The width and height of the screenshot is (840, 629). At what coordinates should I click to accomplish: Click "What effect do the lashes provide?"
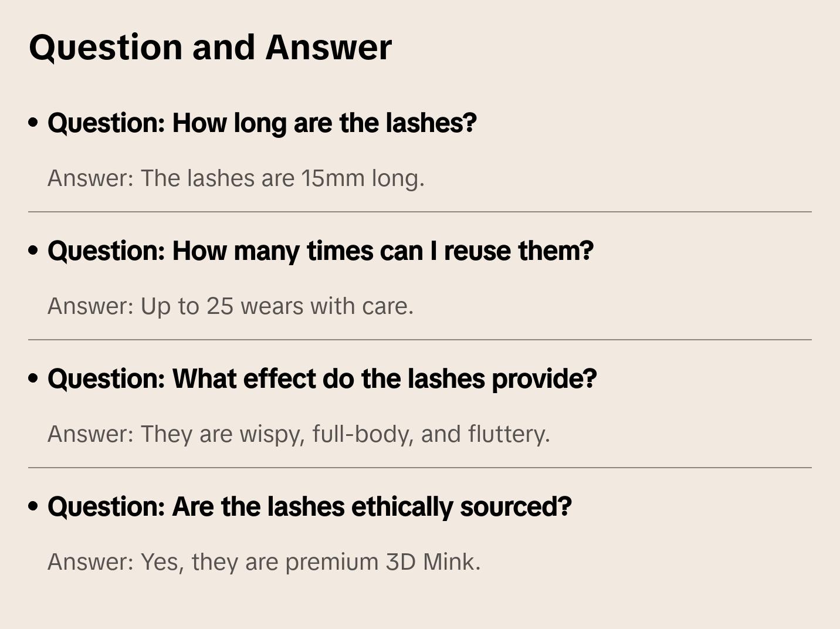[x=322, y=379]
